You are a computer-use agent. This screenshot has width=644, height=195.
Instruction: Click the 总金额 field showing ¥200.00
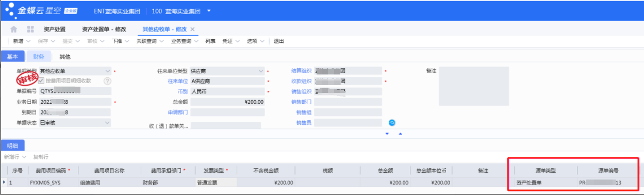pyautogui.click(x=227, y=102)
